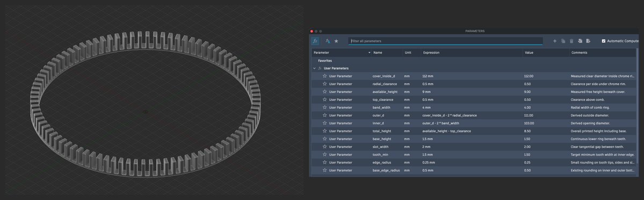Image resolution: width=644 pixels, height=200 pixels.
Task: Favorite the total_height parameter star
Action: coord(324,131)
